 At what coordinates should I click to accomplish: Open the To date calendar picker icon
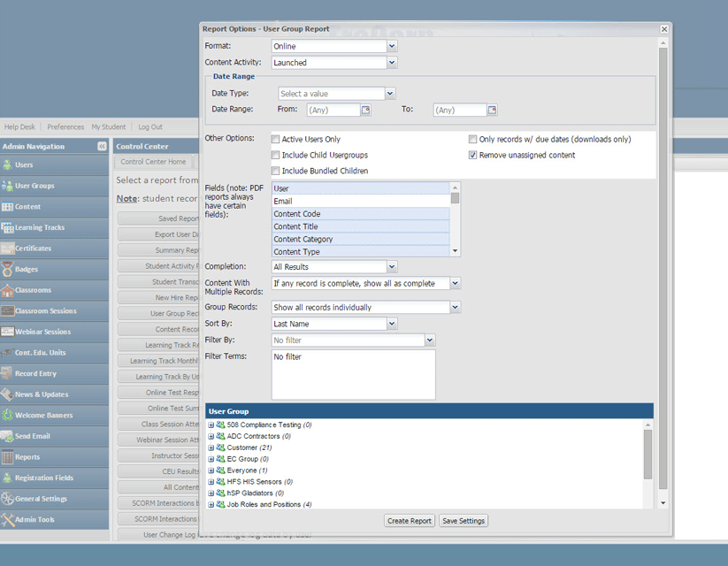[493, 111]
